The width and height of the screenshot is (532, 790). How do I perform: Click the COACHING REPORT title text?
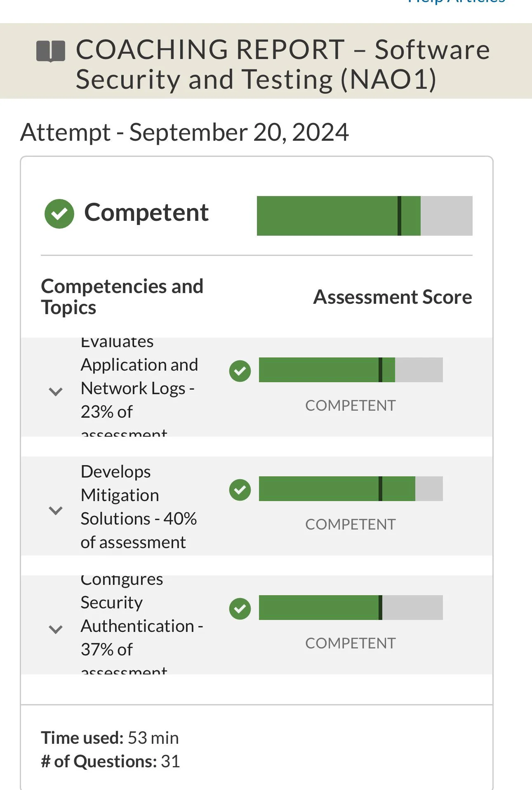[282, 64]
